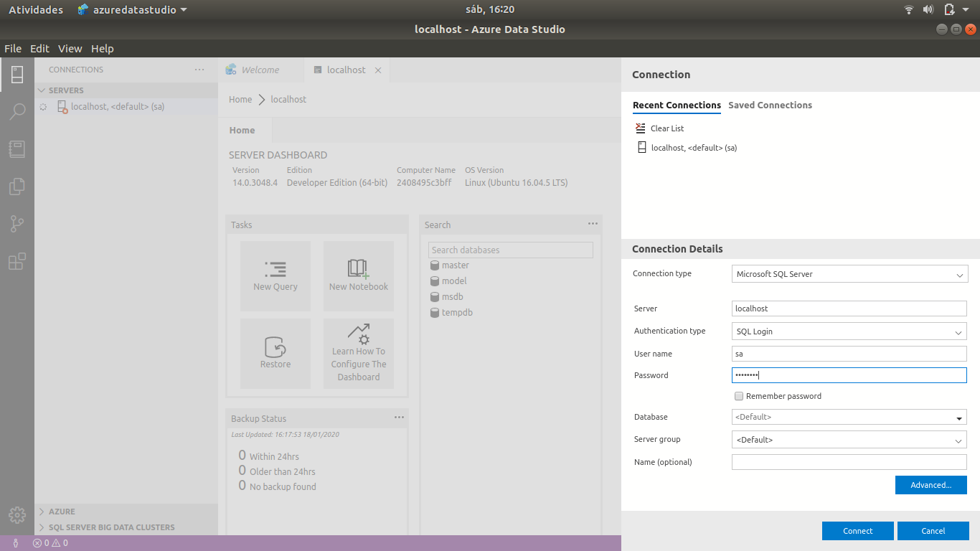Click the Search databases box
Image resolution: width=980 pixels, height=551 pixels.
click(511, 250)
